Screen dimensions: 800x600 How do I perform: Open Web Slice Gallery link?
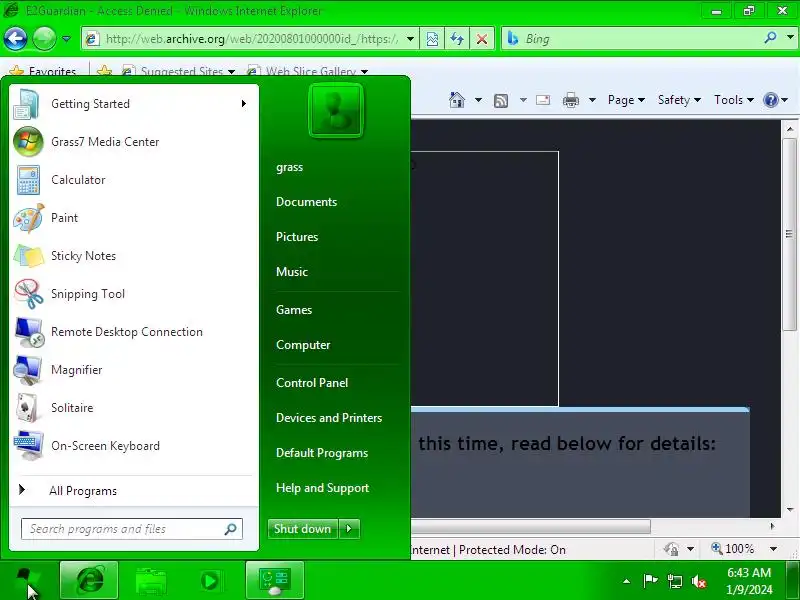307,71
